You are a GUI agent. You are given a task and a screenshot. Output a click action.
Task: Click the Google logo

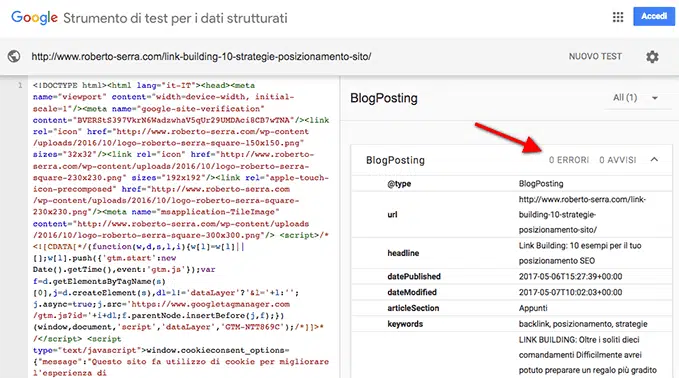point(34,17)
